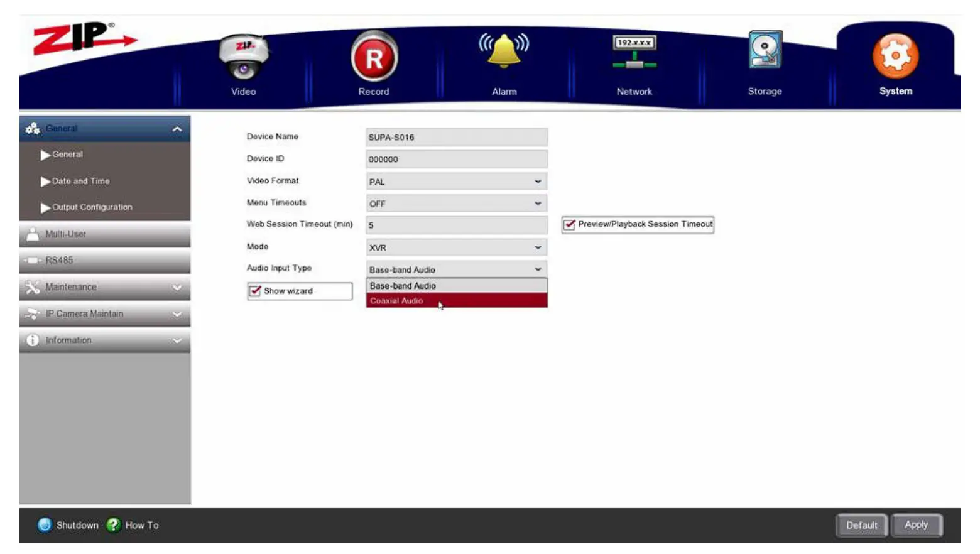The height and width of the screenshot is (554, 980).
Task: Open the Menu Timeouts dropdown
Action: pos(457,204)
